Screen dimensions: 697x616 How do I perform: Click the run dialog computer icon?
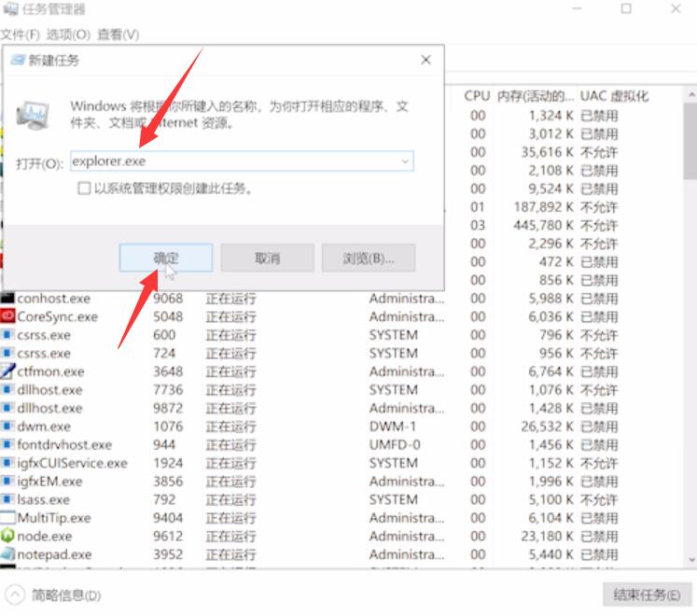pyautogui.click(x=33, y=116)
